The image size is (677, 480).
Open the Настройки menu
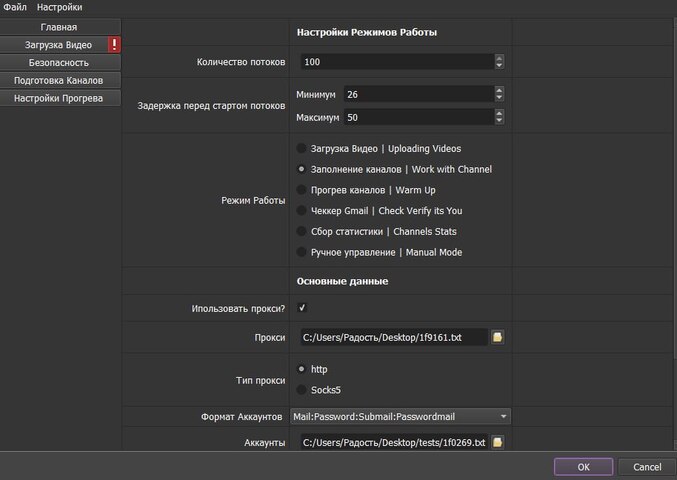coord(59,7)
